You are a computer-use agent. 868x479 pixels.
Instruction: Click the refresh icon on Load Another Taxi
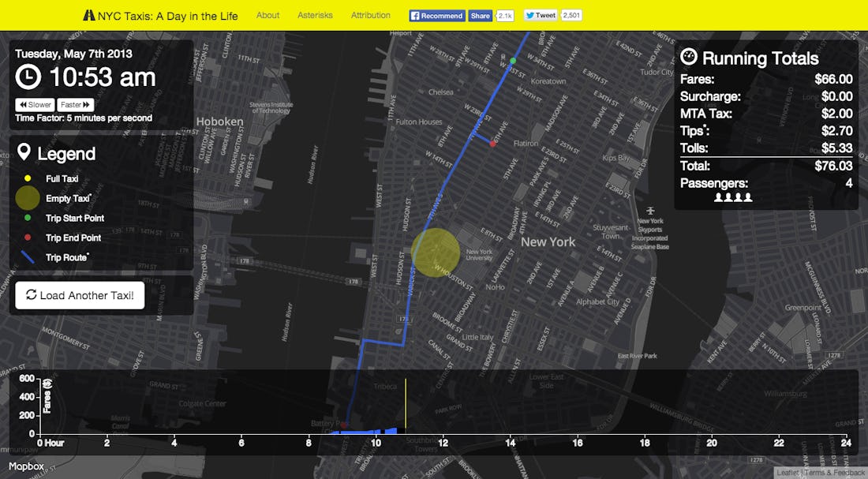31,295
